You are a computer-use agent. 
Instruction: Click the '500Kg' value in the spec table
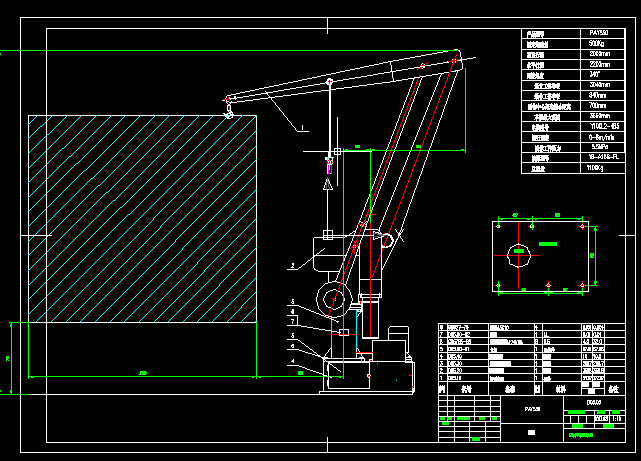click(596, 43)
